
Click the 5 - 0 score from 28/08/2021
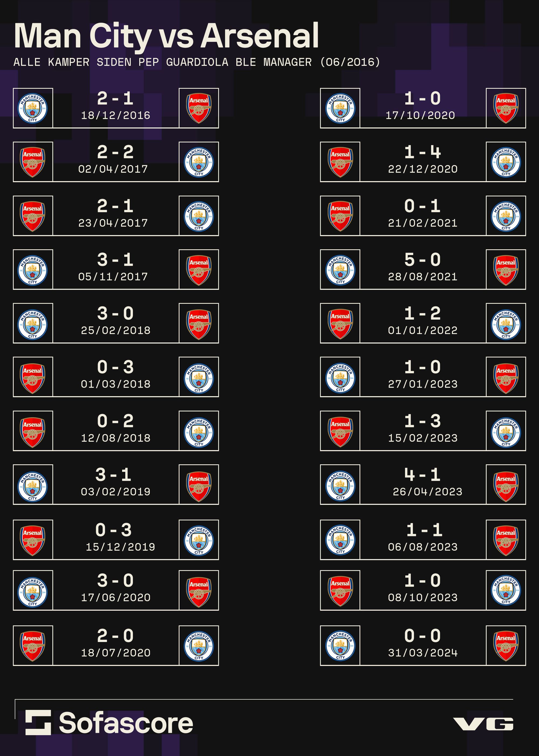point(423,260)
